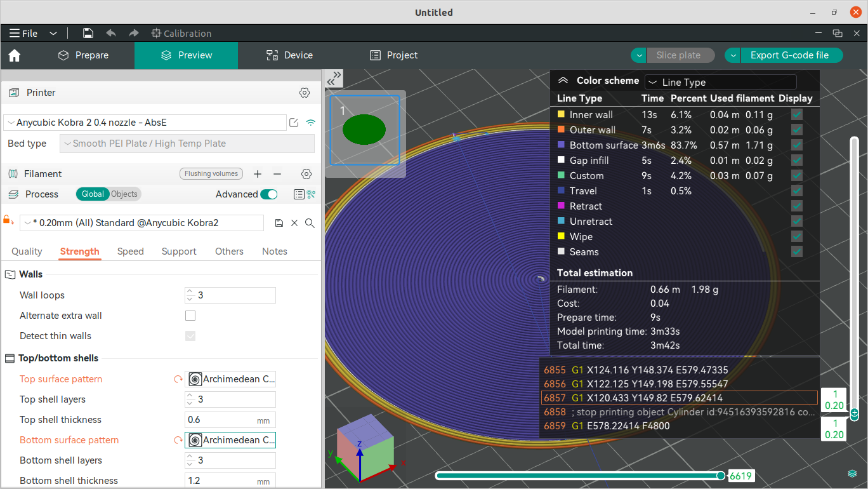Click the horizontal move slider handle

point(721,476)
